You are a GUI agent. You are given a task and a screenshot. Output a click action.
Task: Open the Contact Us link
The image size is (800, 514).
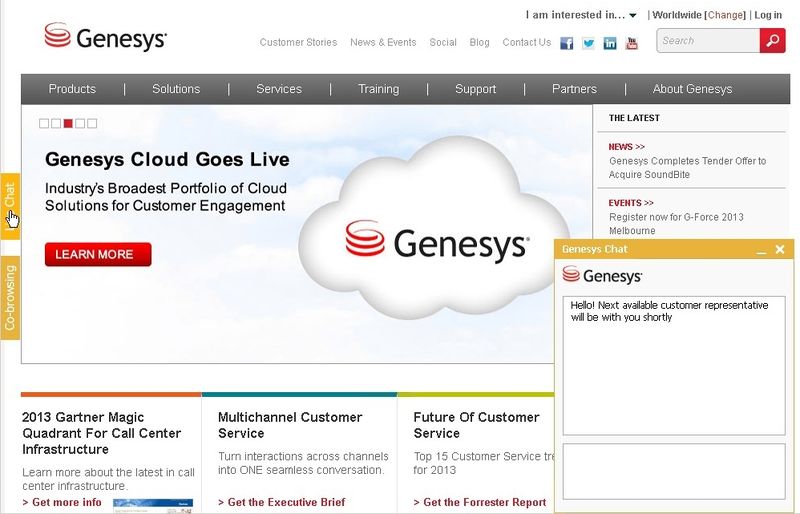[x=527, y=42]
